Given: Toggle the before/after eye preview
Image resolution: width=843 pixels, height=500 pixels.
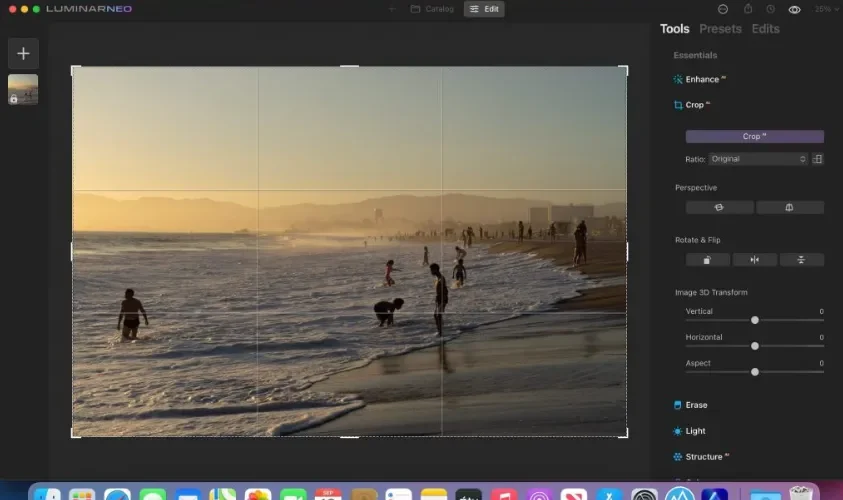Looking at the screenshot, I should (794, 10).
